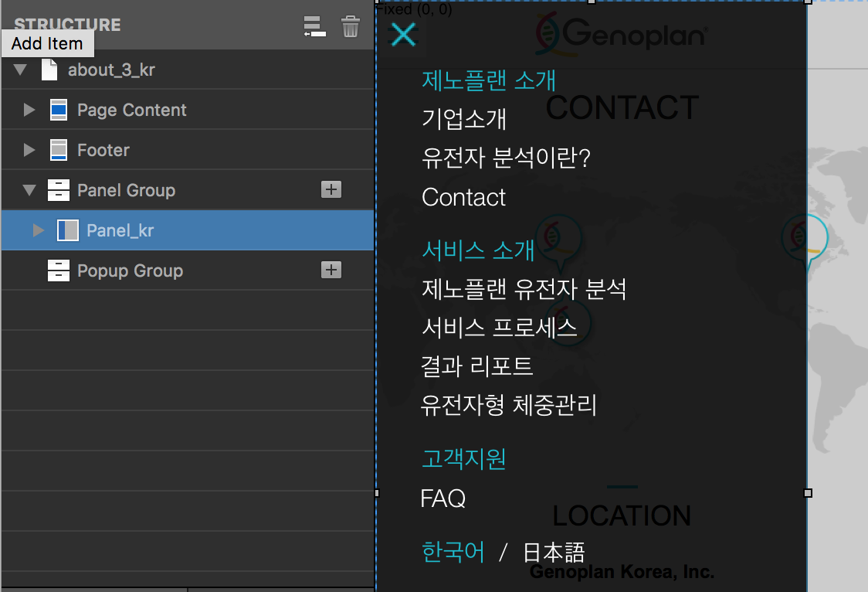
Task: Collapse the Panel Group row
Action: 29,190
